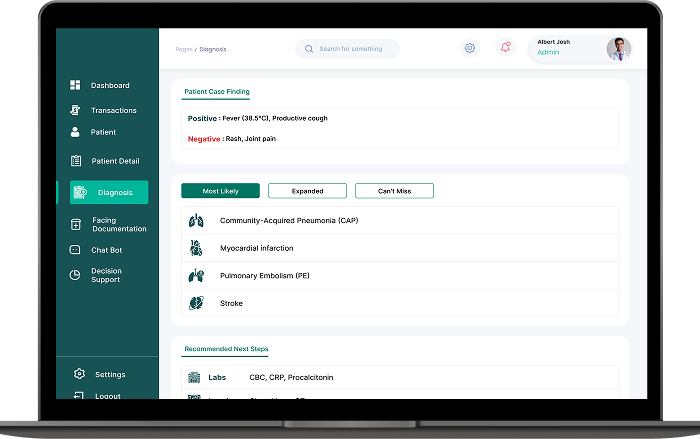700x439 pixels.
Task: Open settings via top gear icon
Action: point(470,48)
